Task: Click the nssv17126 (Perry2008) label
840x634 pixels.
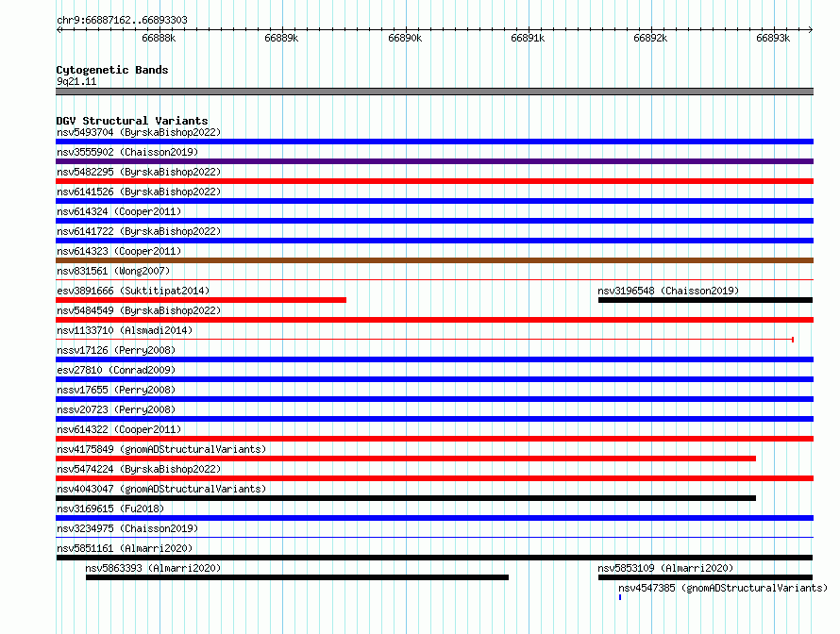Action: (116, 350)
